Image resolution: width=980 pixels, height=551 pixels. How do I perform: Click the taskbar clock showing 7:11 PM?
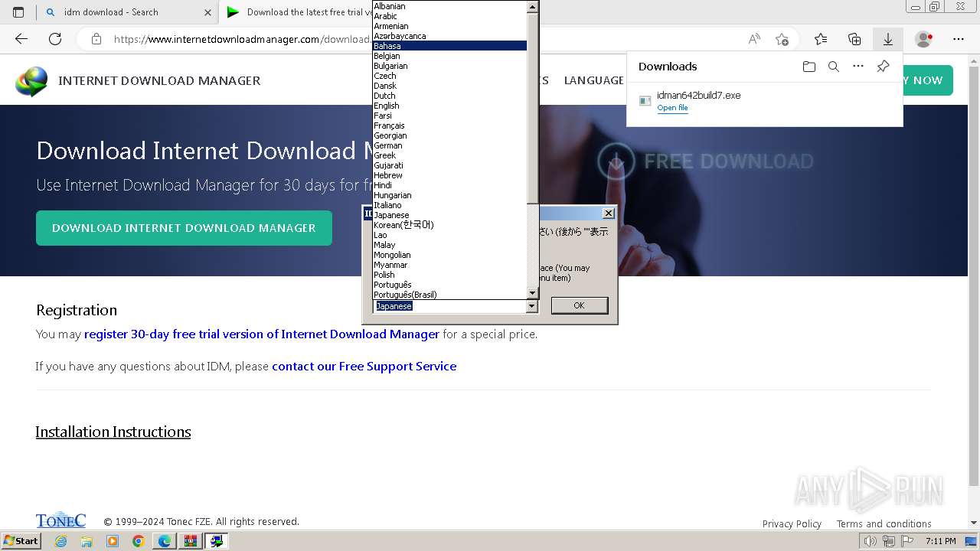click(940, 541)
